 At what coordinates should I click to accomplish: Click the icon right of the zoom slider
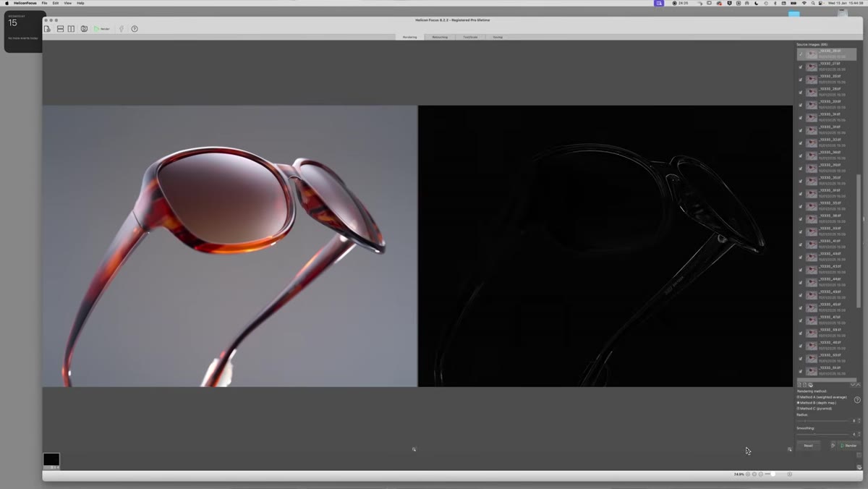pyautogui.click(x=790, y=474)
